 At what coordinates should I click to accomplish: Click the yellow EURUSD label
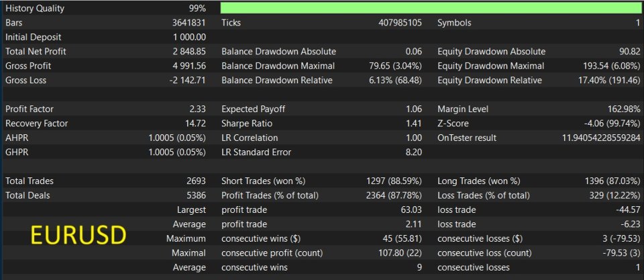(78, 236)
